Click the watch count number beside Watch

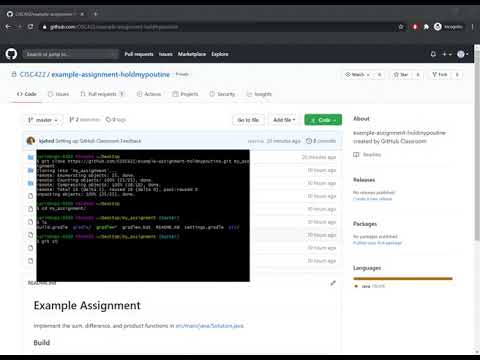[379, 74]
